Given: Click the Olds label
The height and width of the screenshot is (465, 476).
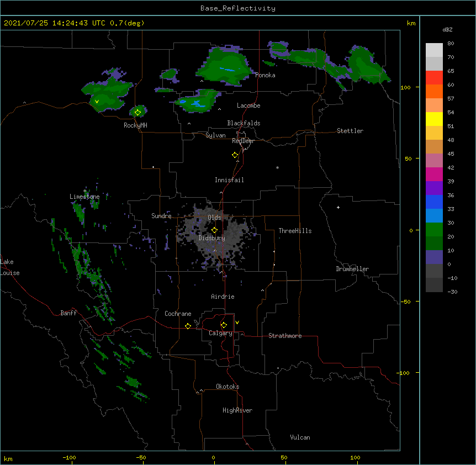Looking at the screenshot, I should [214, 218].
